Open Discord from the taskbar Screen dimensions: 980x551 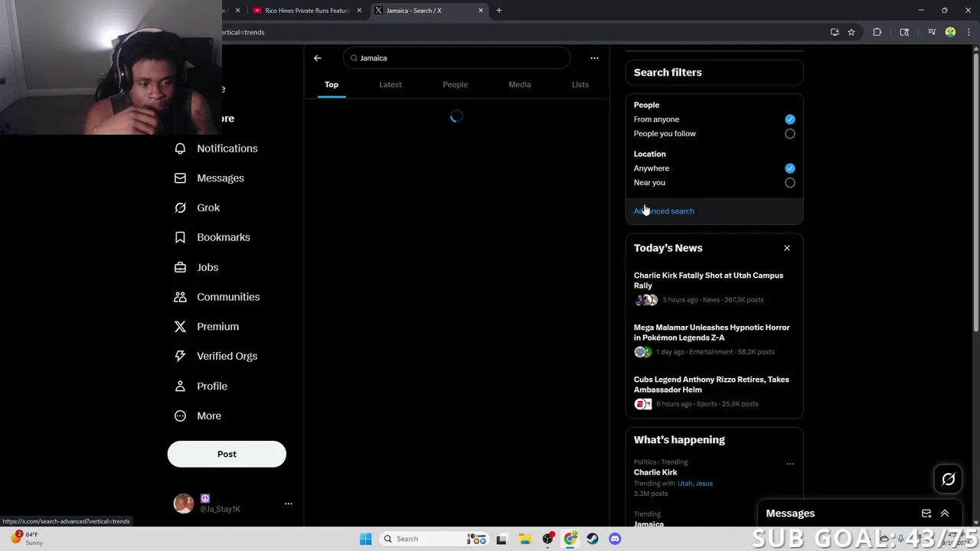[x=615, y=539]
